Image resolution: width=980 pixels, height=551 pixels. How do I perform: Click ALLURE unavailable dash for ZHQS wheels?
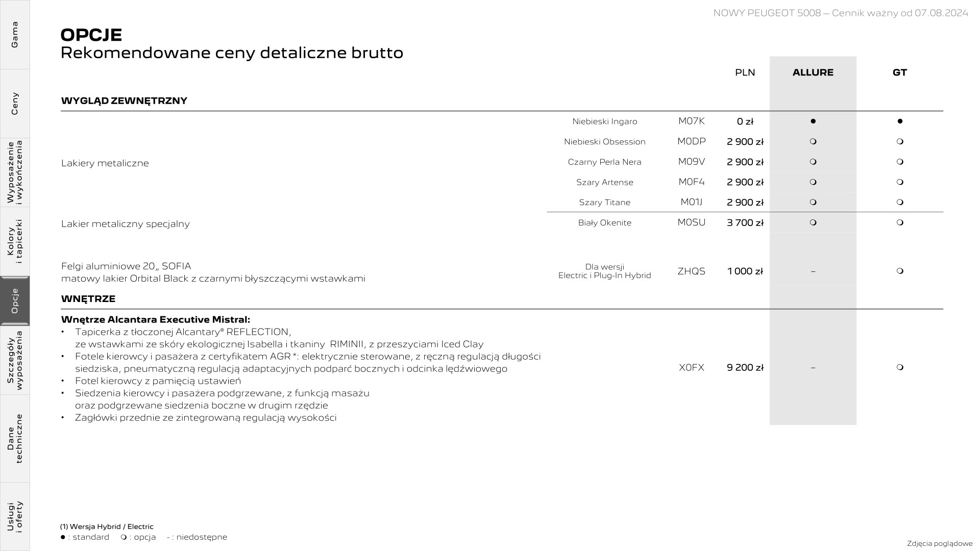click(x=813, y=271)
